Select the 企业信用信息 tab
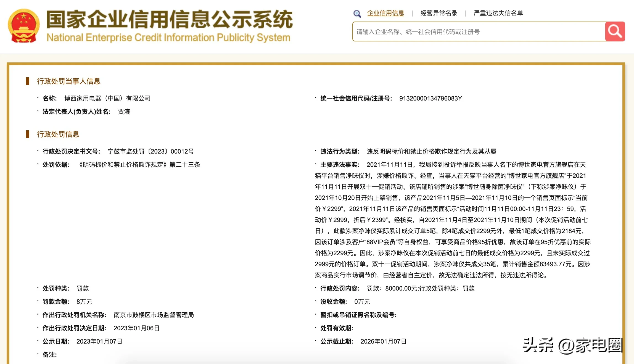The image size is (634, 364). point(385,13)
